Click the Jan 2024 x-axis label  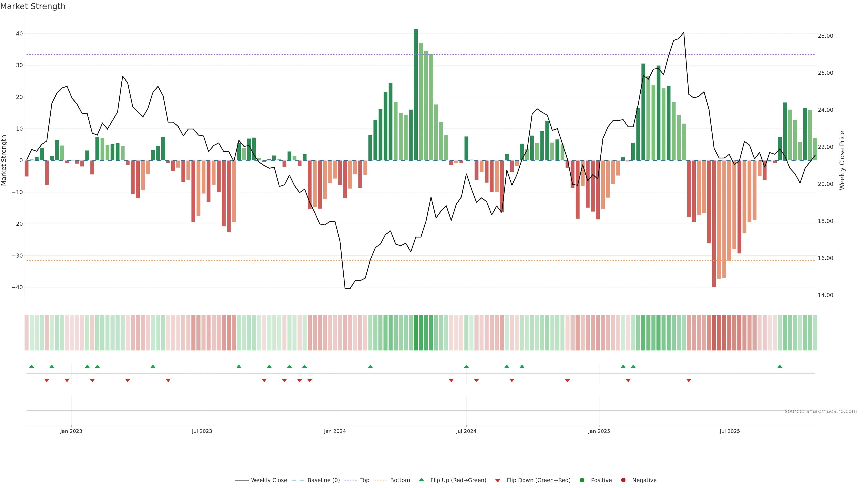tap(335, 431)
